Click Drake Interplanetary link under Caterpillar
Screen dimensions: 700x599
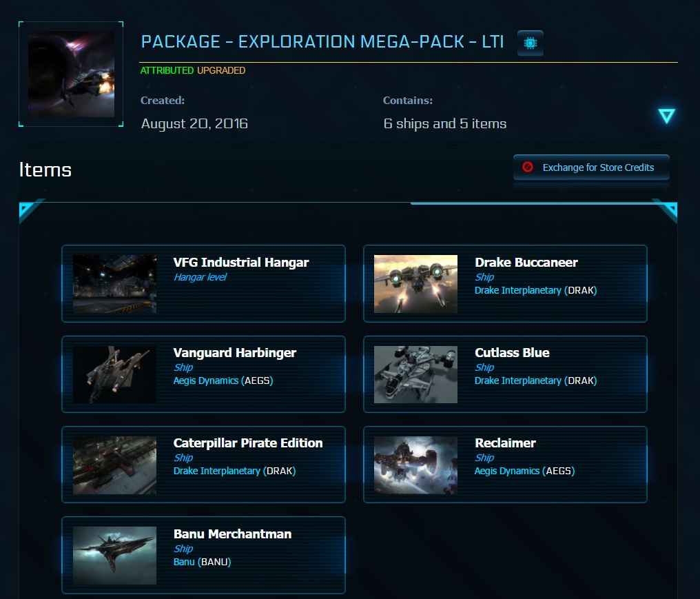(216, 471)
